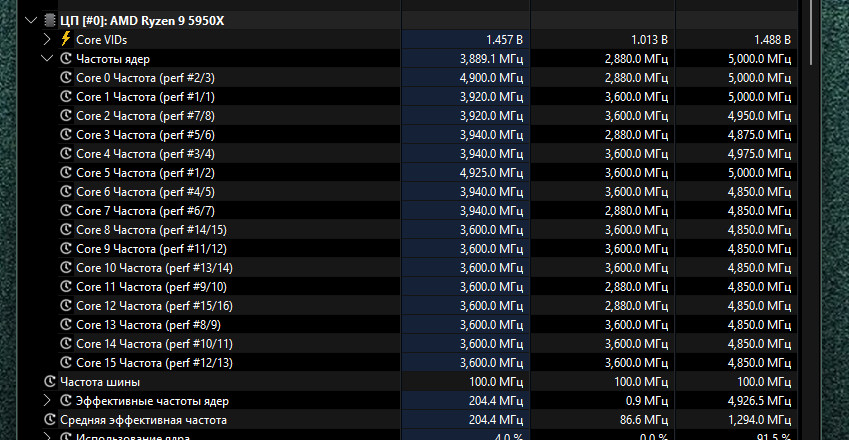Click clock icon of Эффективные частоты ядер
Screen dimensions: 849x440
[x=66, y=400]
